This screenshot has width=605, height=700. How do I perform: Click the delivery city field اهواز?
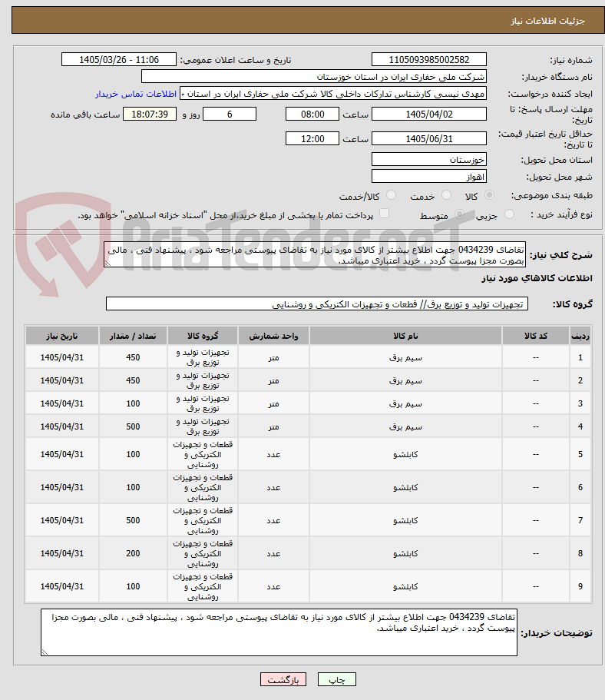click(428, 176)
